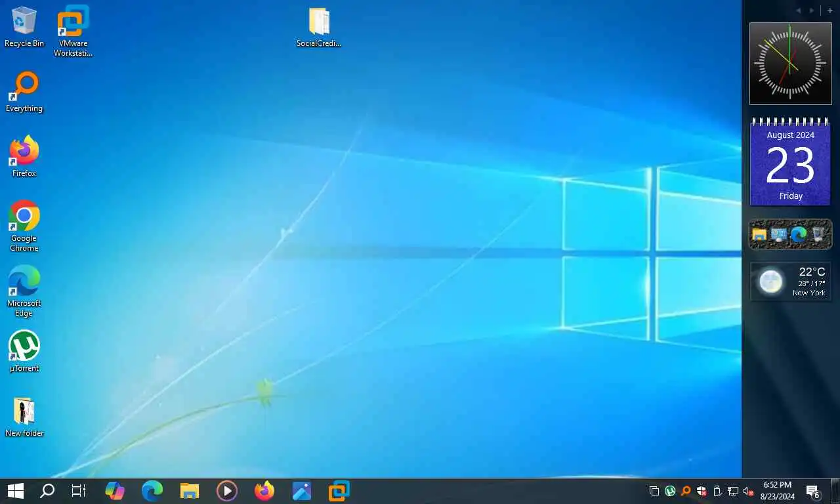Viewport: 840px width, 504px height.
Task: Open VMware Workstation from the taskbar
Action: click(x=339, y=491)
